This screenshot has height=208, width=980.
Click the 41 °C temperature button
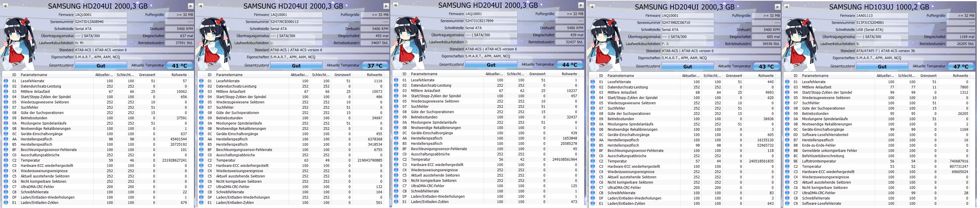click(x=180, y=66)
